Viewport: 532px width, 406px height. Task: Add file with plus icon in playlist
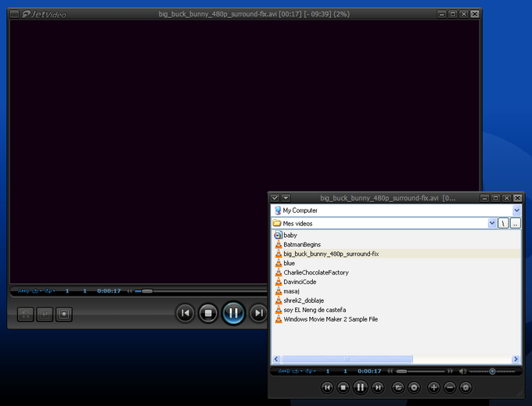tap(434, 387)
